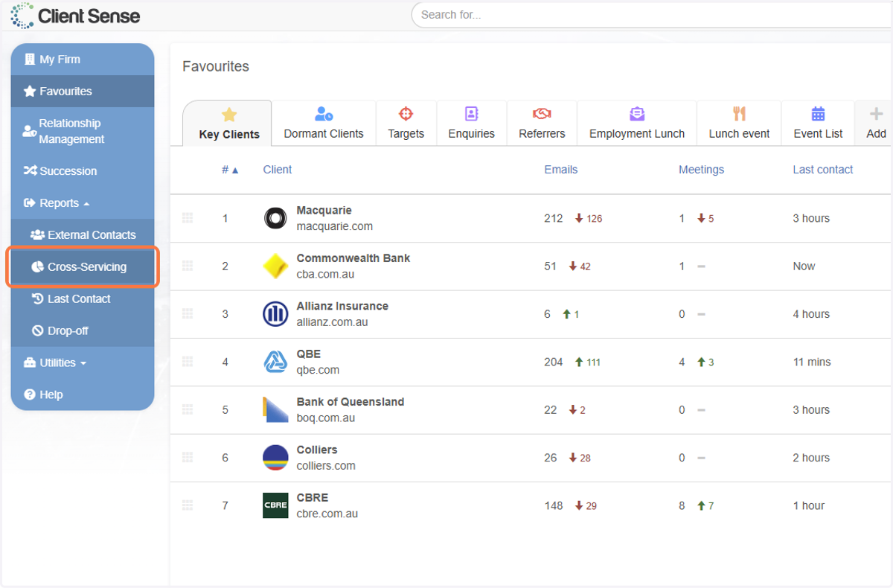
Task: Grab the drag handle for QBE row
Action: pyautogui.click(x=188, y=362)
